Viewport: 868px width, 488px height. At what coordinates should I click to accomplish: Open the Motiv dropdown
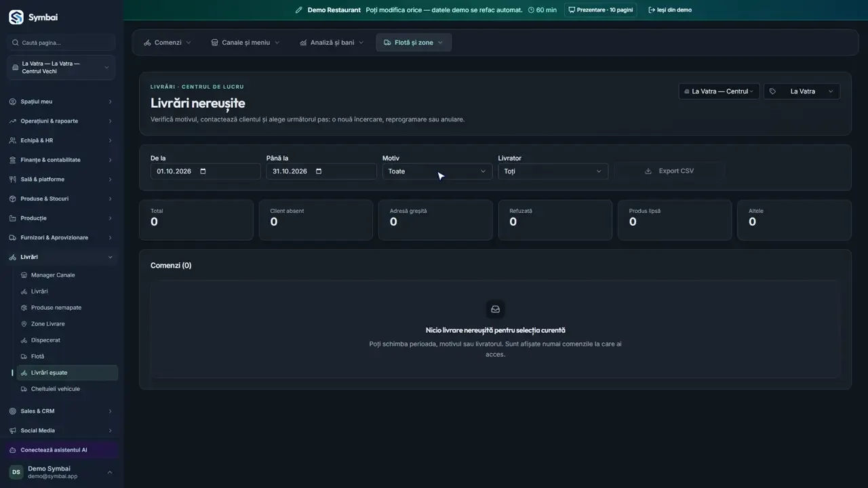pyautogui.click(x=436, y=171)
